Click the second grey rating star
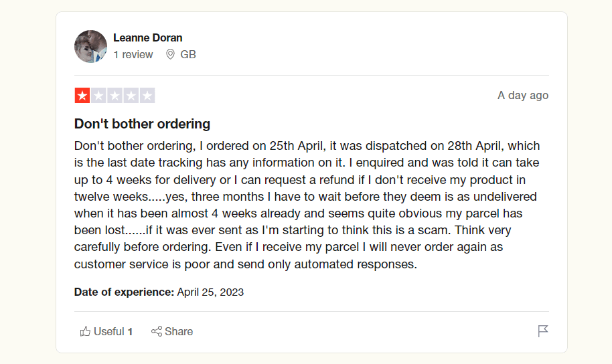Viewport: 612px width, 364px height. coord(98,96)
